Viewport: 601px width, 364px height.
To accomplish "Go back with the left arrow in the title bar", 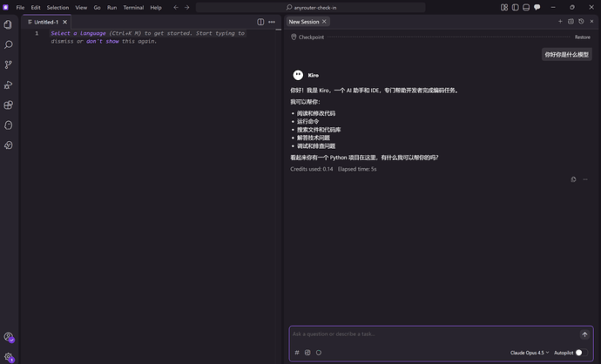I will 176,7.
